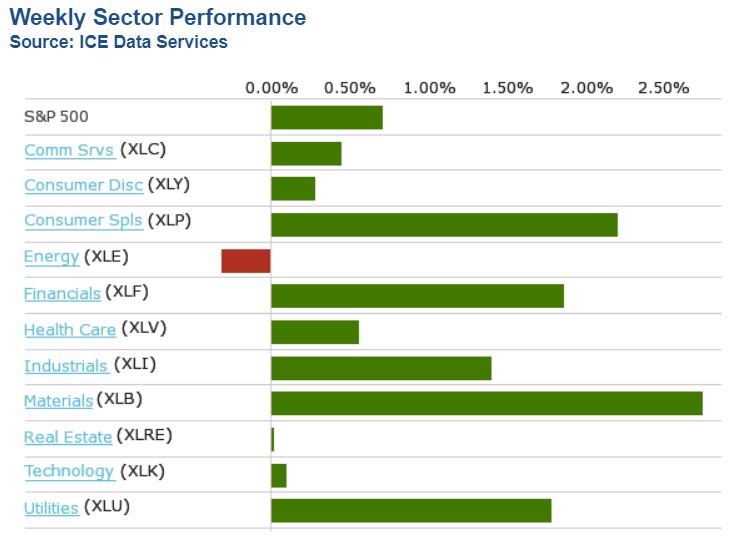Select the Materials sector link
This screenshot has width=733, height=553.
pos(58,401)
